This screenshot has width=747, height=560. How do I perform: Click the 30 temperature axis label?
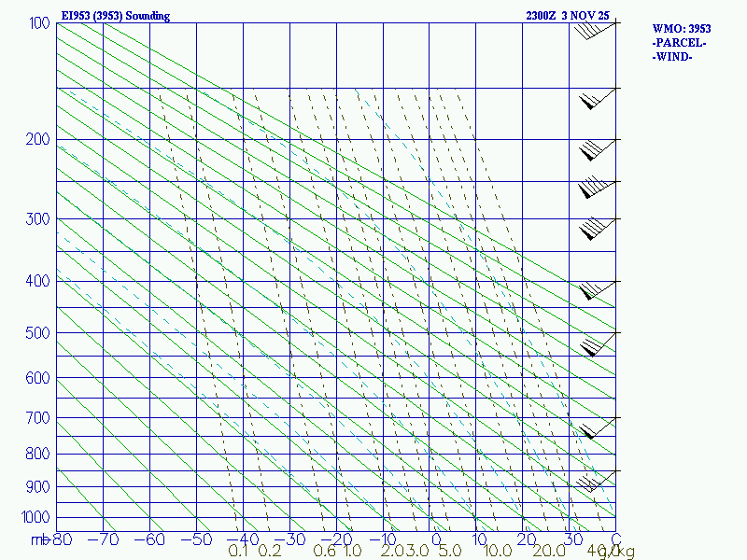573,539
